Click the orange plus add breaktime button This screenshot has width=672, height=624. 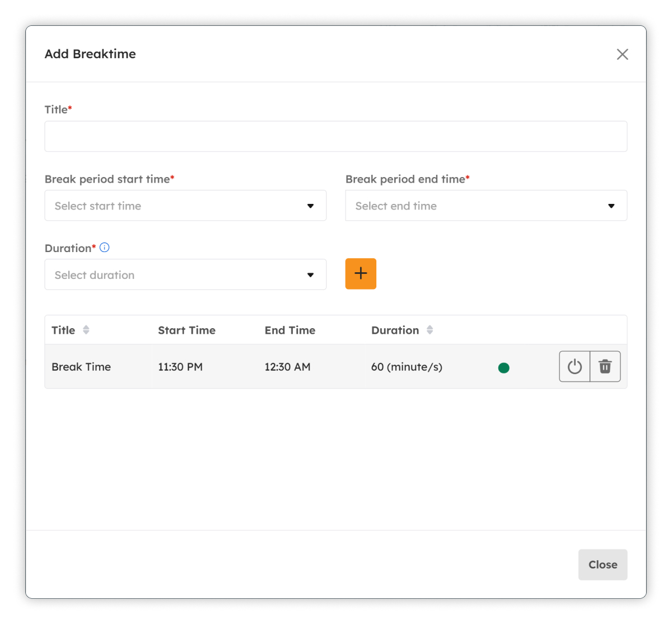point(361,274)
